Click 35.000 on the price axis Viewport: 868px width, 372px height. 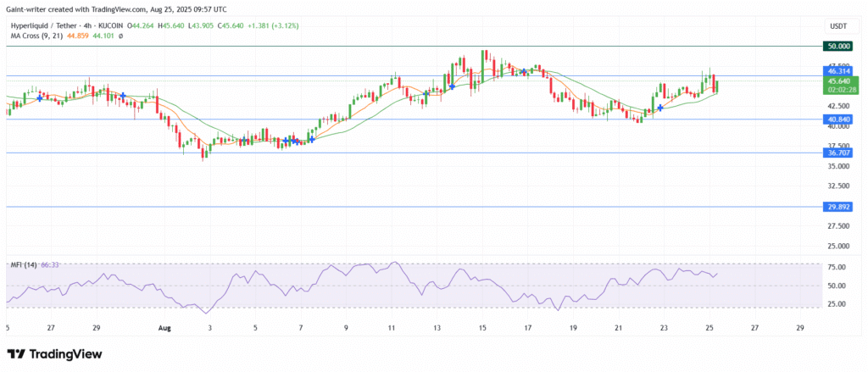point(839,166)
